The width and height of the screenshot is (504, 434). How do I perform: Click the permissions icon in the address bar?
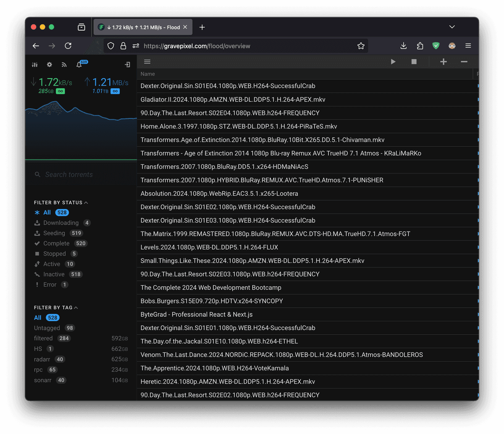pos(136,46)
